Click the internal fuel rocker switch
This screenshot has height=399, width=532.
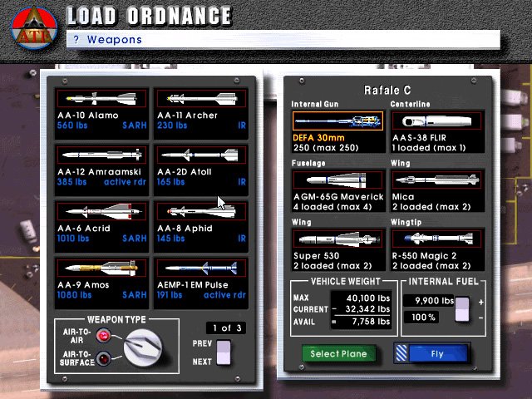(462, 309)
